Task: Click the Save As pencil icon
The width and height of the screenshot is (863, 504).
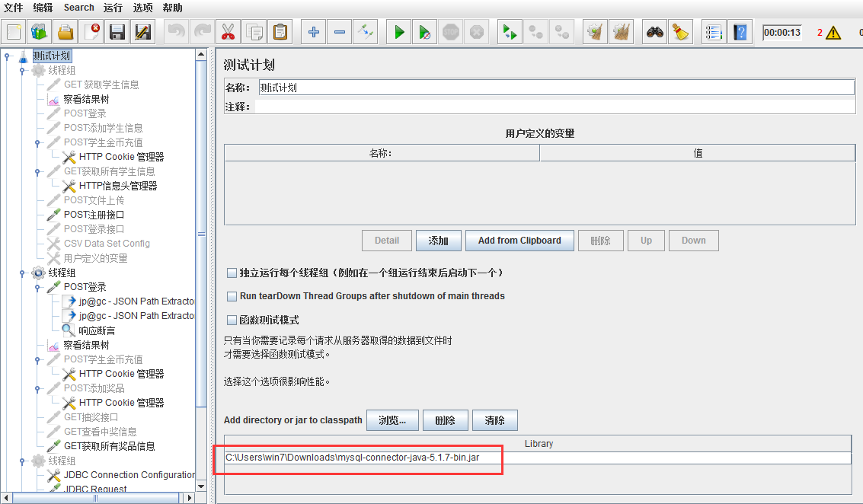Action: click(143, 32)
